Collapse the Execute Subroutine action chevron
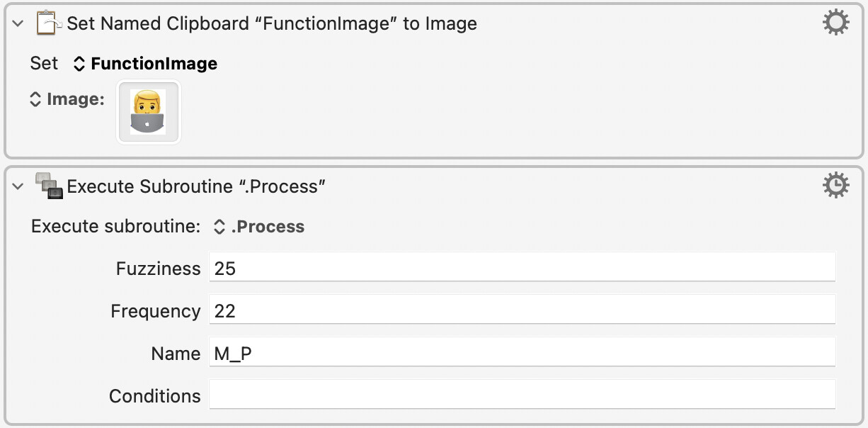 (x=18, y=186)
